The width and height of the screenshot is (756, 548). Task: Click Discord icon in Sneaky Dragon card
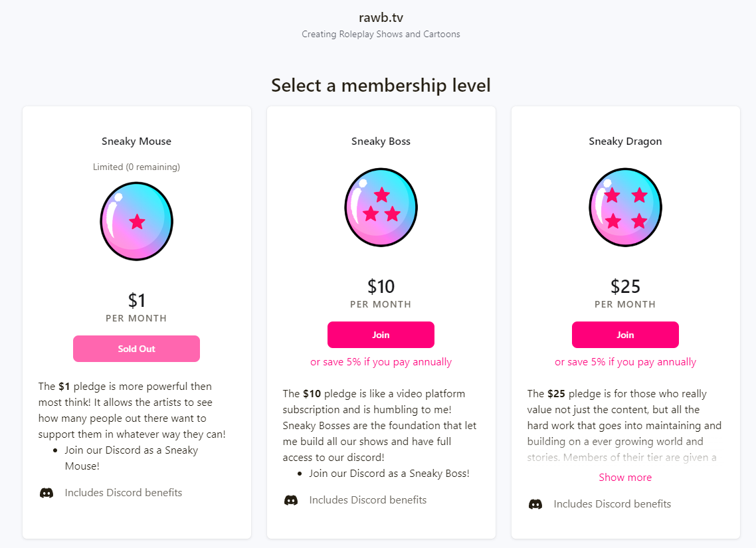[x=535, y=504]
